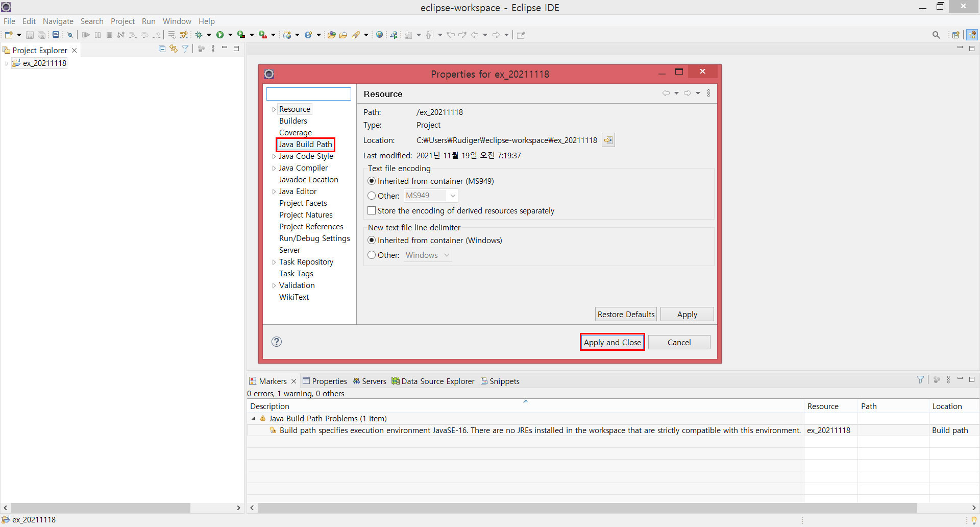Click the Java EE perspective icon
980x527 pixels.
click(972, 35)
